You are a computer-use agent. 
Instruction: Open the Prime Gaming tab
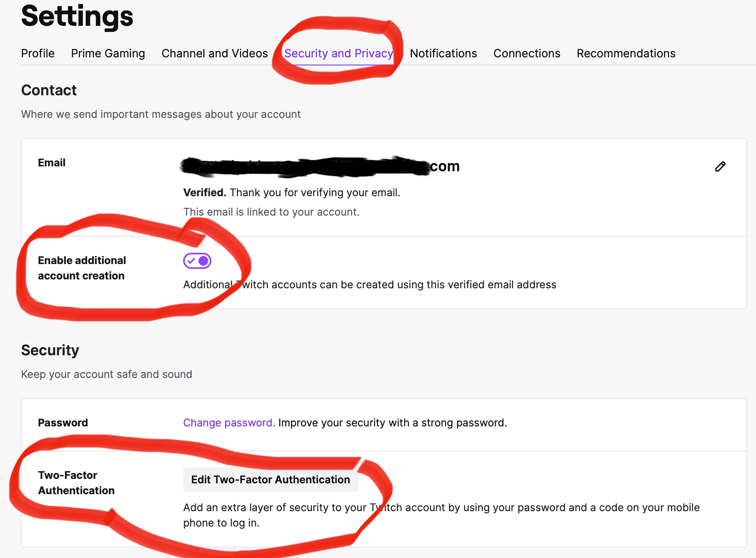coord(108,53)
